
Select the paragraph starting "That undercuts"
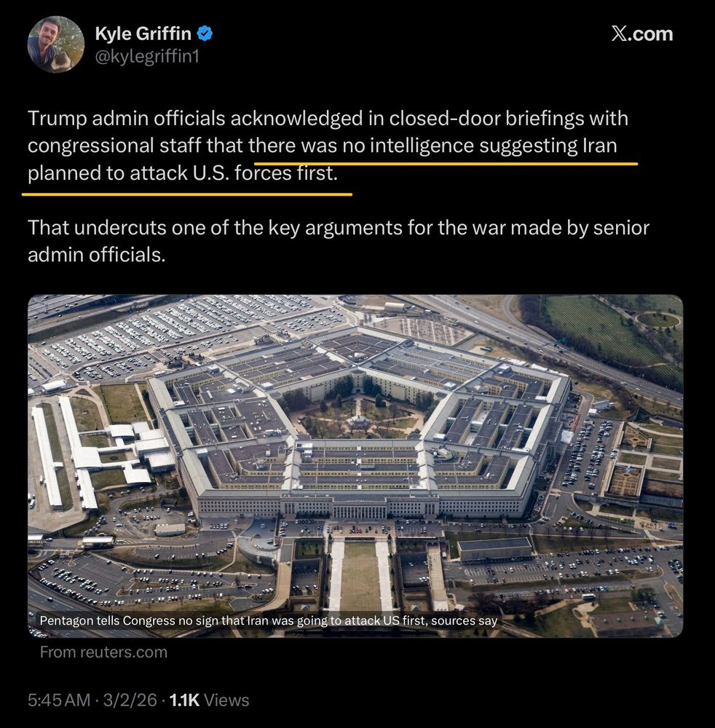339,241
